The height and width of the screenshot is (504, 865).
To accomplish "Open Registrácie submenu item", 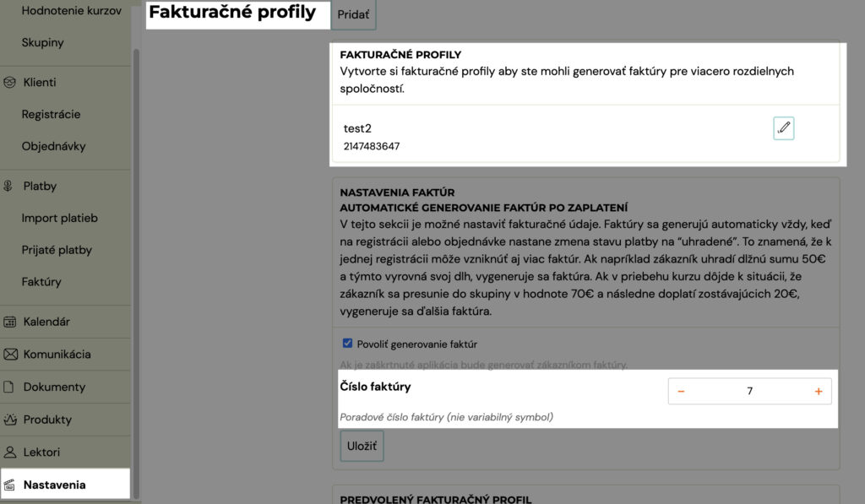I will tap(51, 114).
